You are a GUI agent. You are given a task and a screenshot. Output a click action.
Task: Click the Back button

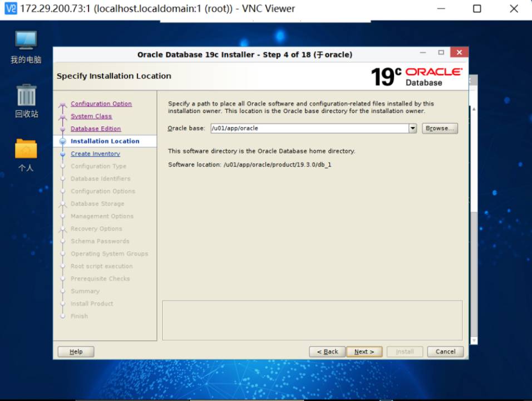point(327,351)
